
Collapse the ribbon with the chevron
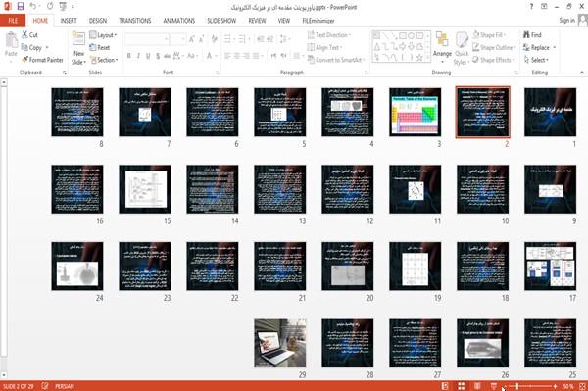pyautogui.click(x=581, y=73)
